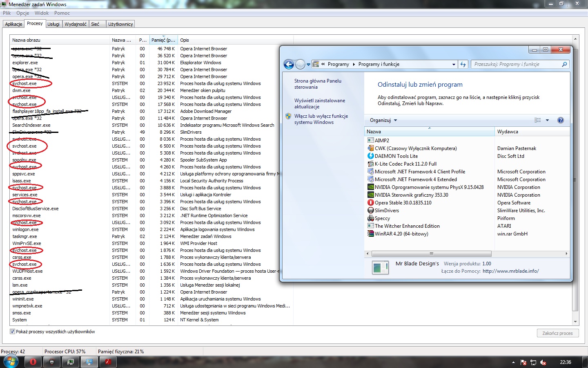Click the forward navigation arrow button
The width and height of the screenshot is (588, 368).
(x=300, y=64)
